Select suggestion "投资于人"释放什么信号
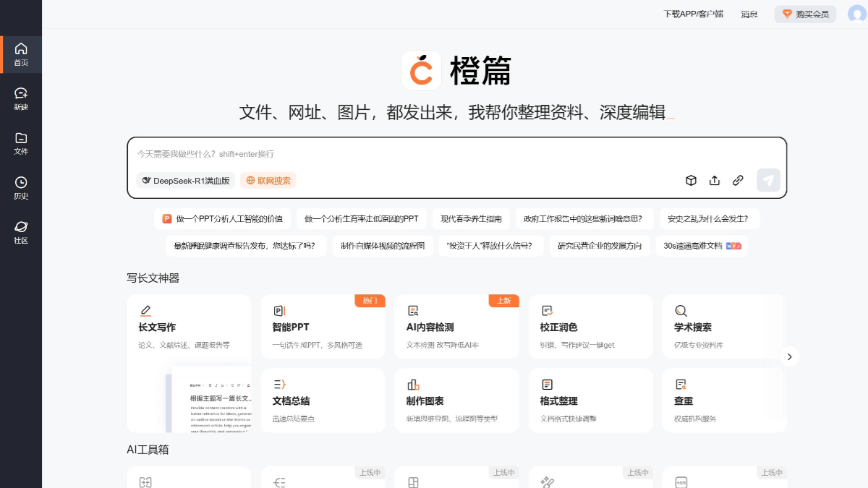 [490, 246]
